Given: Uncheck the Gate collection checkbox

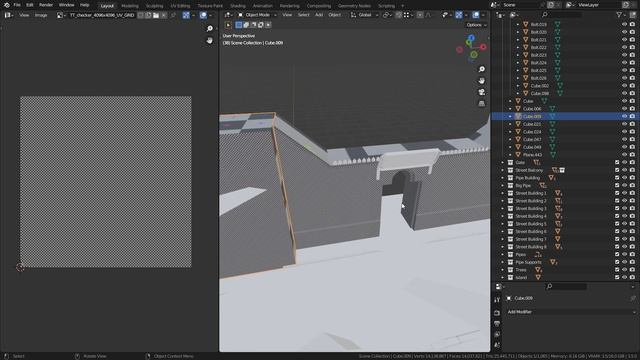Looking at the screenshot, I should pos(617,162).
